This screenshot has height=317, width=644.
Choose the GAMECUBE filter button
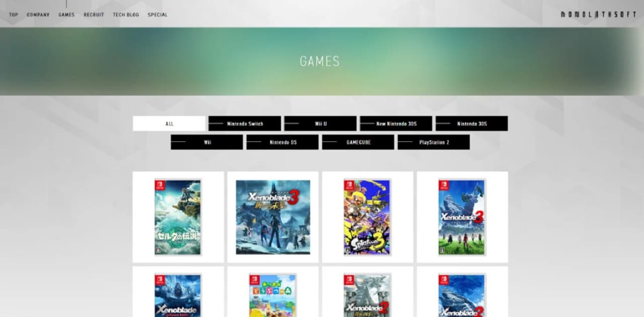pyautogui.click(x=358, y=142)
